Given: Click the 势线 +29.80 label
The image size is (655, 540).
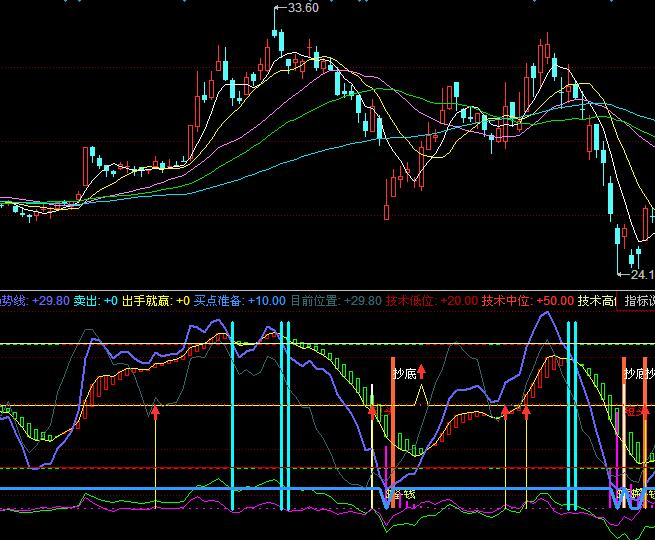Looking at the screenshot, I should pyautogui.click(x=35, y=301).
